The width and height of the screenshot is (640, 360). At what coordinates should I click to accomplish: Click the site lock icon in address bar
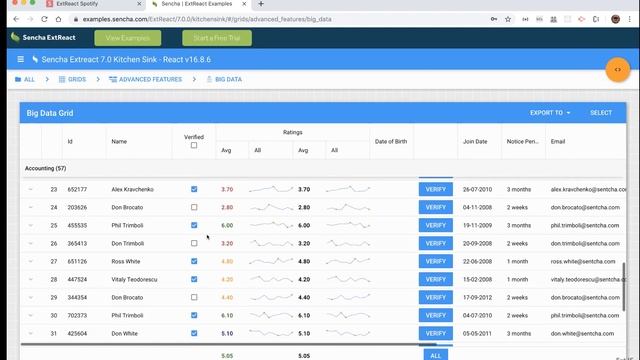pos(76,19)
